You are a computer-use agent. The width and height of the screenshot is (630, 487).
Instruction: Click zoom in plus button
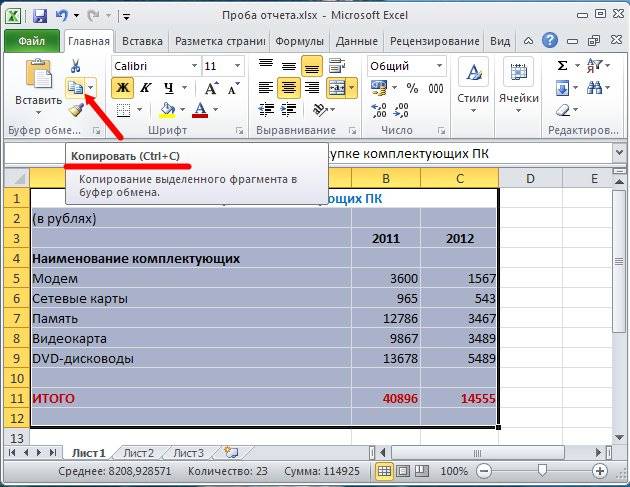coord(599,471)
